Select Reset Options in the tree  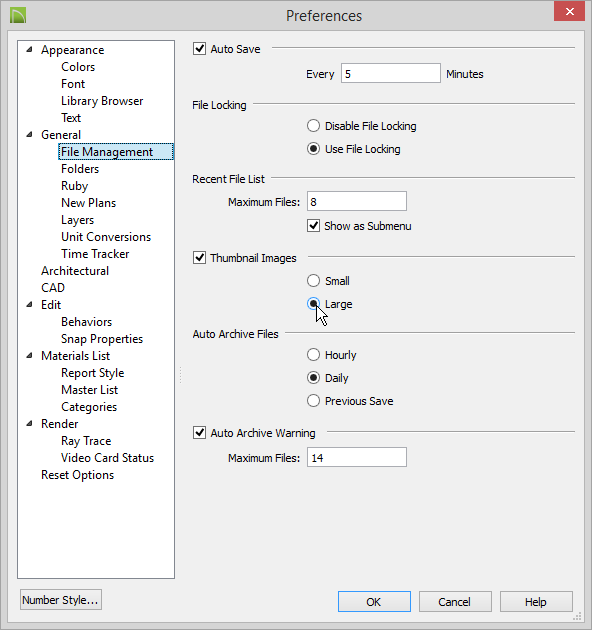78,475
